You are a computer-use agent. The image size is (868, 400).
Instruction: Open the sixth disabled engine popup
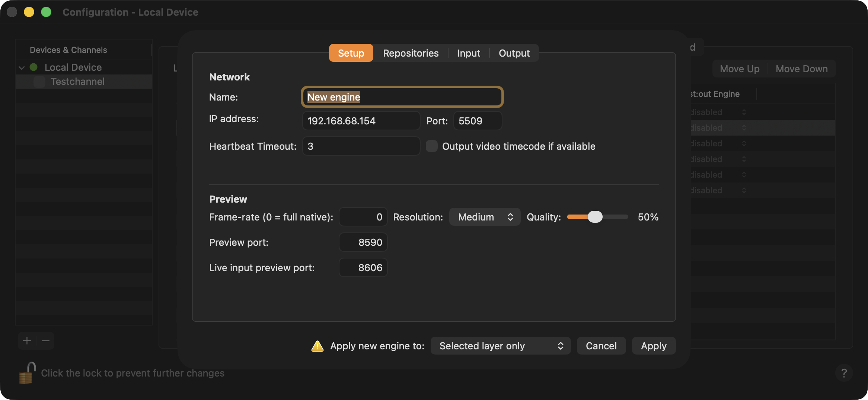718,190
